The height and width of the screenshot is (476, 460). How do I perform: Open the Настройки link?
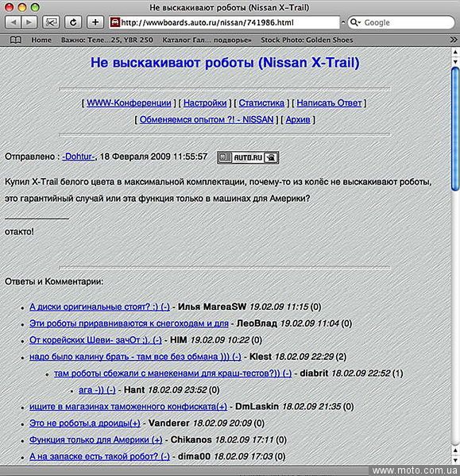pyautogui.click(x=205, y=103)
